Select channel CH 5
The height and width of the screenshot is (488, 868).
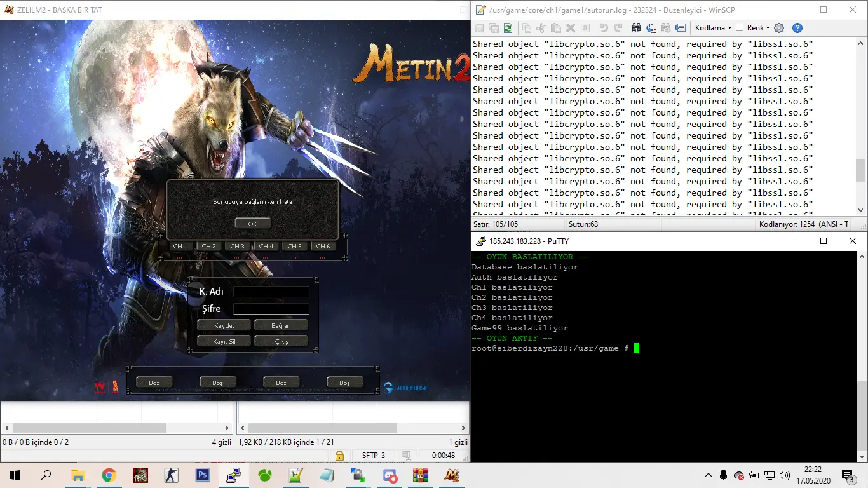click(295, 246)
